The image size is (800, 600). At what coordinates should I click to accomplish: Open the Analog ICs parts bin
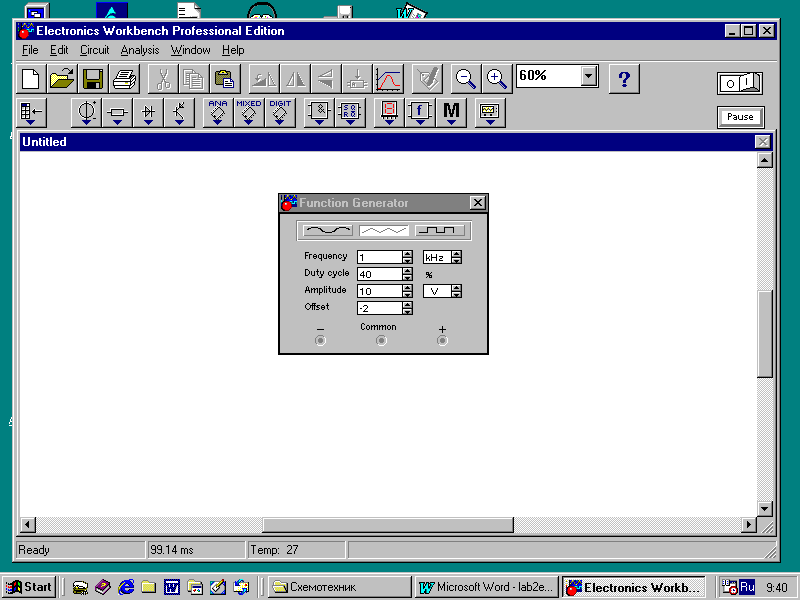[x=218, y=112]
